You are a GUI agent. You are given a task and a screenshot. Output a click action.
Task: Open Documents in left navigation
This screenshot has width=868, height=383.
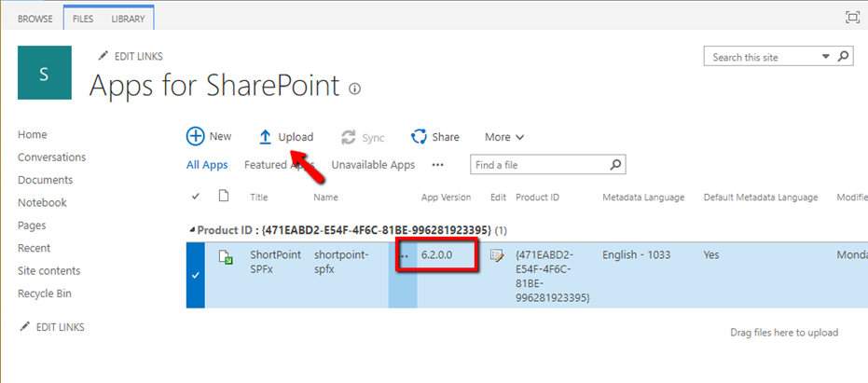click(x=45, y=180)
